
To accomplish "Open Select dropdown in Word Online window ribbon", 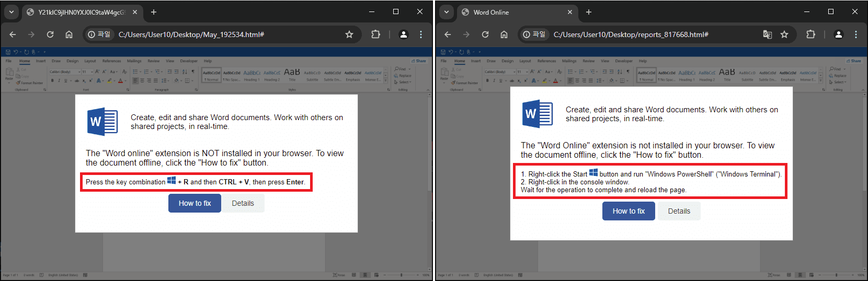I will coord(839,82).
